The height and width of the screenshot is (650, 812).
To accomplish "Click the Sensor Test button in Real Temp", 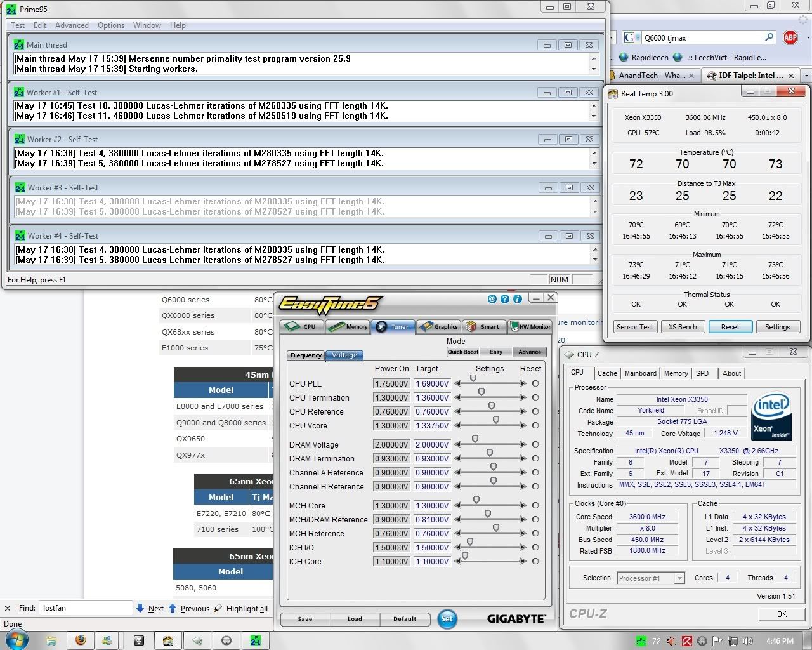I will (x=634, y=327).
